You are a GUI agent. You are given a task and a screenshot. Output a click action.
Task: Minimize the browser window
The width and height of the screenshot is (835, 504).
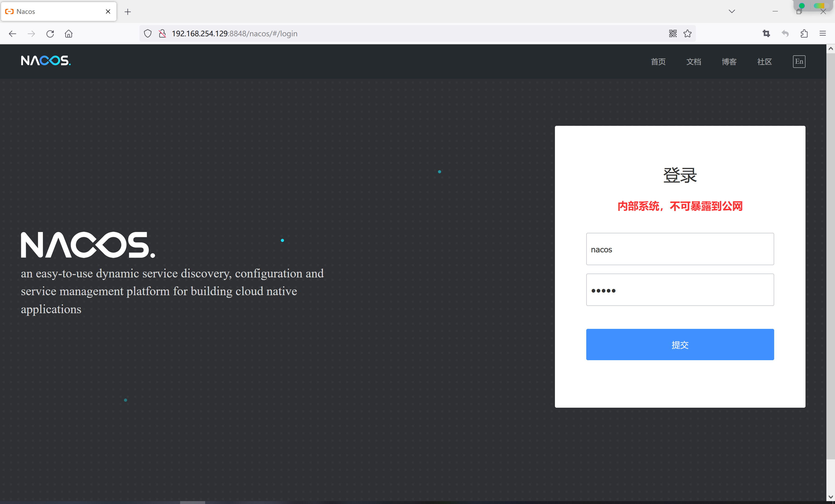775,11
